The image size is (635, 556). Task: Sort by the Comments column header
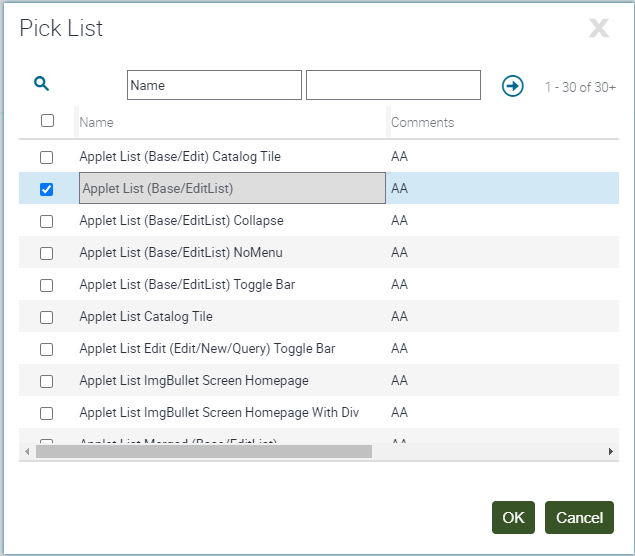422,122
